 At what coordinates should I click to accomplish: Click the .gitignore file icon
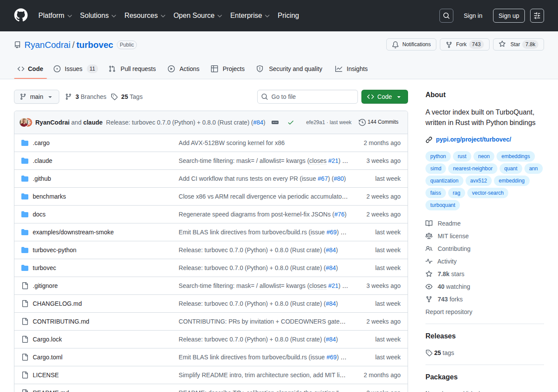tap(25, 286)
